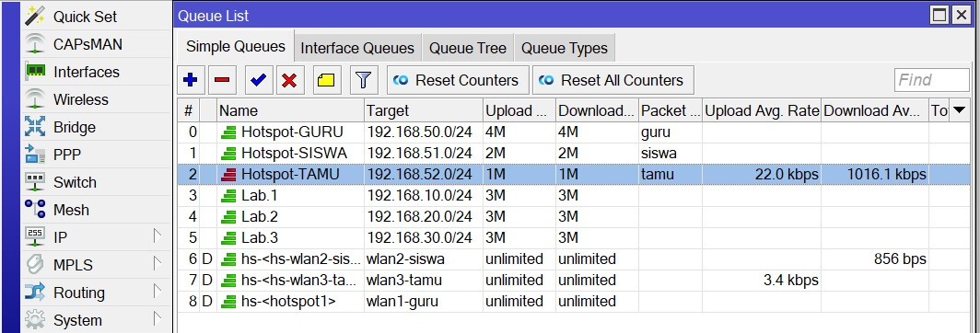
Task: Click Reset All Counters button
Action: (613, 80)
